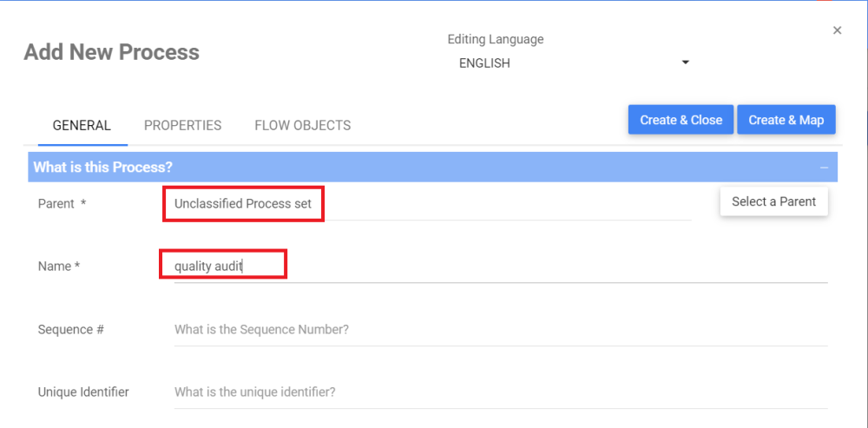This screenshot has height=428, width=868.
Task: Open the PROPERTIES tab
Action: (x=182, y=125)
